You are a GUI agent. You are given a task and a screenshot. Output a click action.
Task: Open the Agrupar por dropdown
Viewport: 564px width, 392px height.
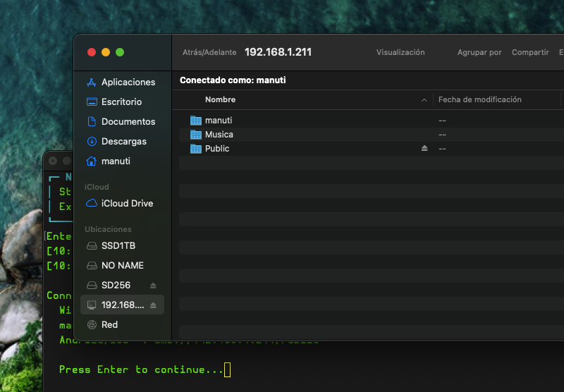click(479, 52)
